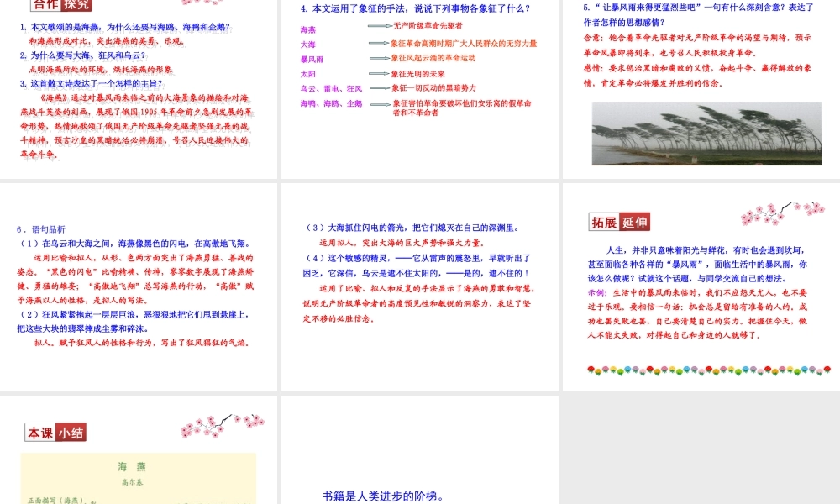Click sentence (1) 海燕像黑色的闪电
Screen dimensions: 840x504
[x=134, y=243]
